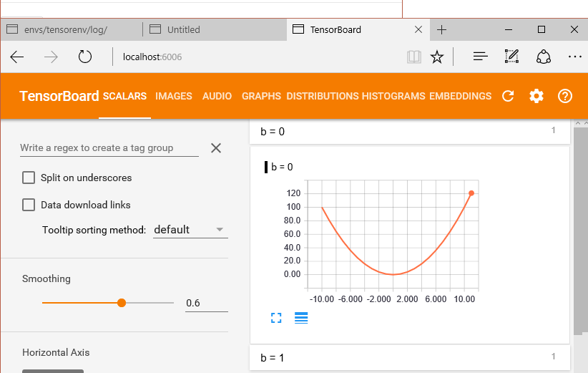
Task: Switch to the EMBEDDINGS tab
Action: 460,96
